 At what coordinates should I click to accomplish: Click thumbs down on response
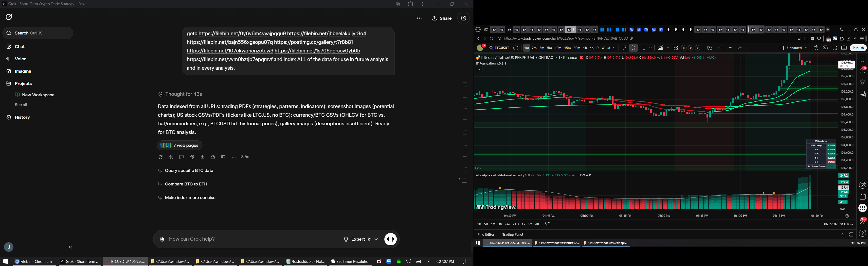click(223, 157)
